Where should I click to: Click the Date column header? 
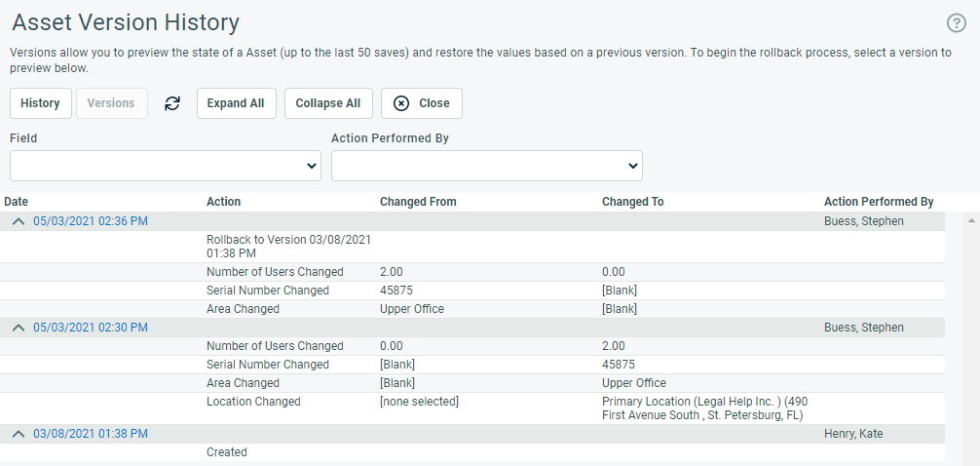click(17, 202)
